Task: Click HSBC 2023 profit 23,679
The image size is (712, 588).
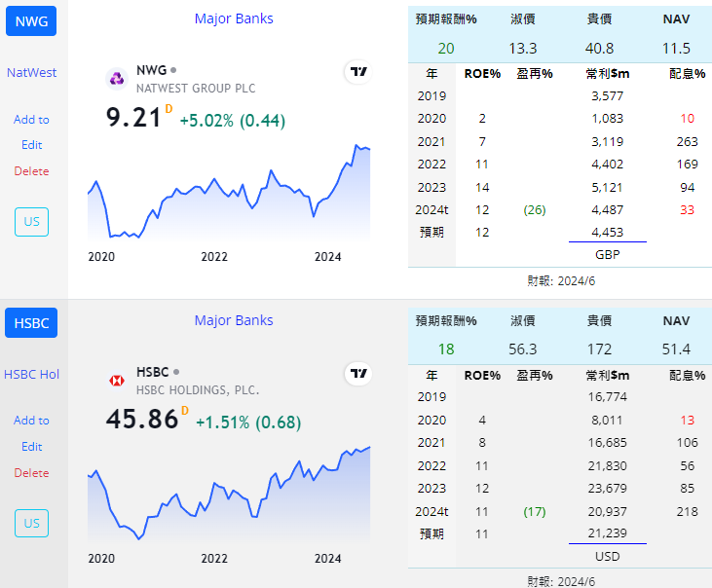Action: click(x=607, y=489)
